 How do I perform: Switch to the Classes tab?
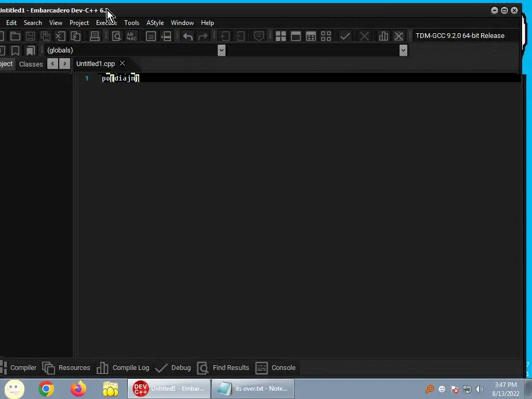click(x=31, y=64)
